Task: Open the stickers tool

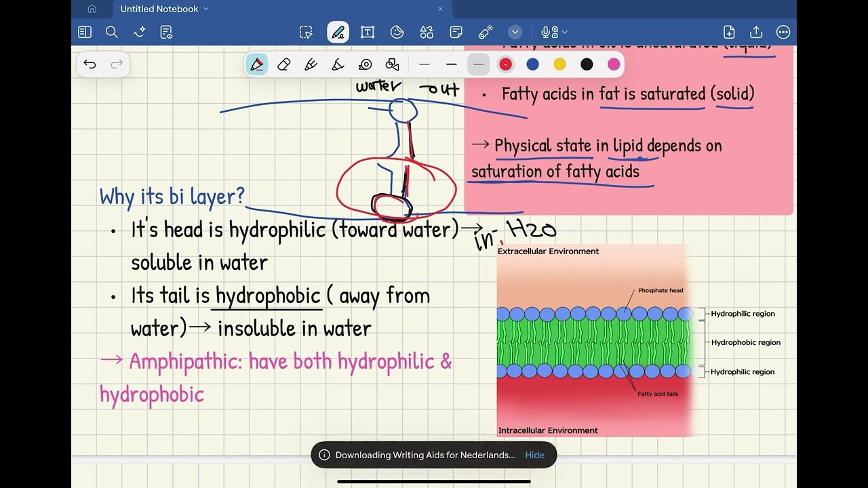Action: (x=397, y=32)
